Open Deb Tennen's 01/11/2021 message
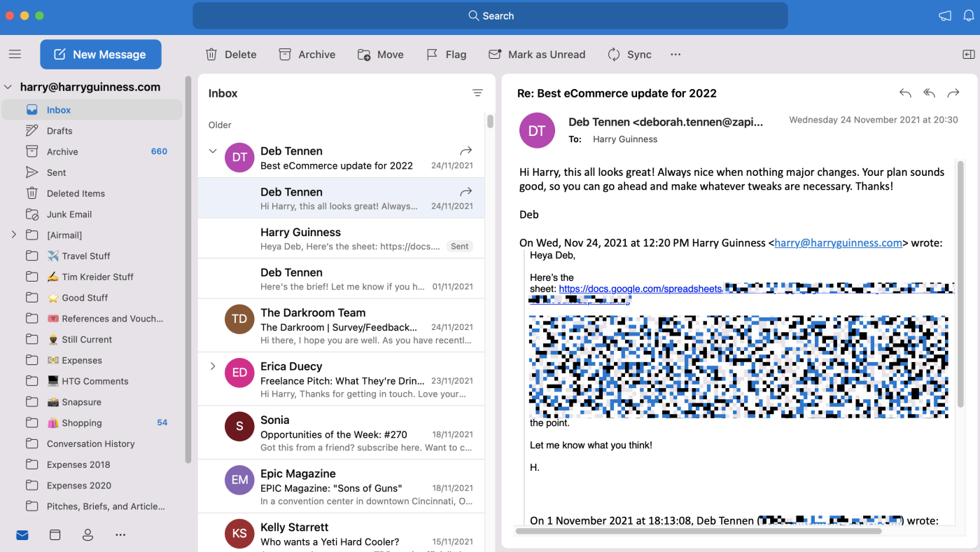Screen dimensions: 980x552 coord(341,279)
